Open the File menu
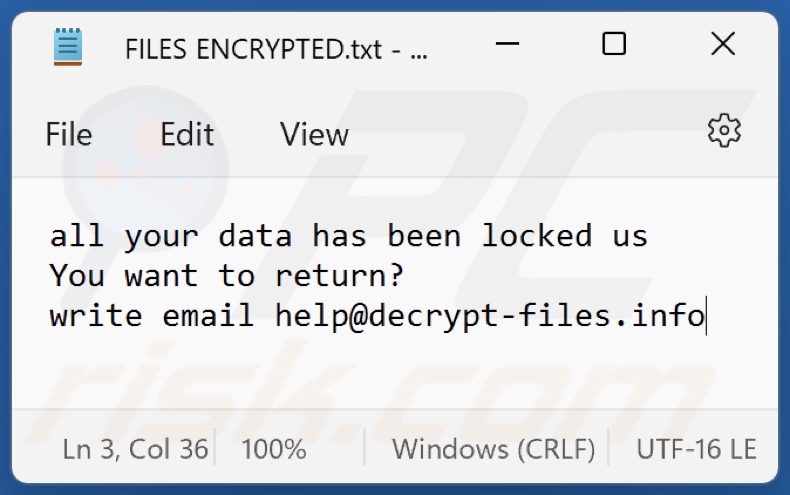This screenshot has height=495, width=790. pos(68,135)
